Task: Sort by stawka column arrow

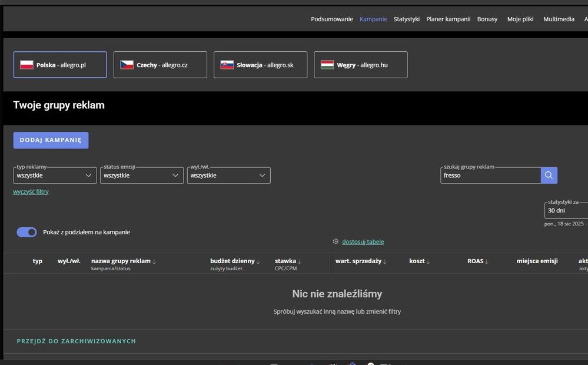Action: tap(299, 261)
